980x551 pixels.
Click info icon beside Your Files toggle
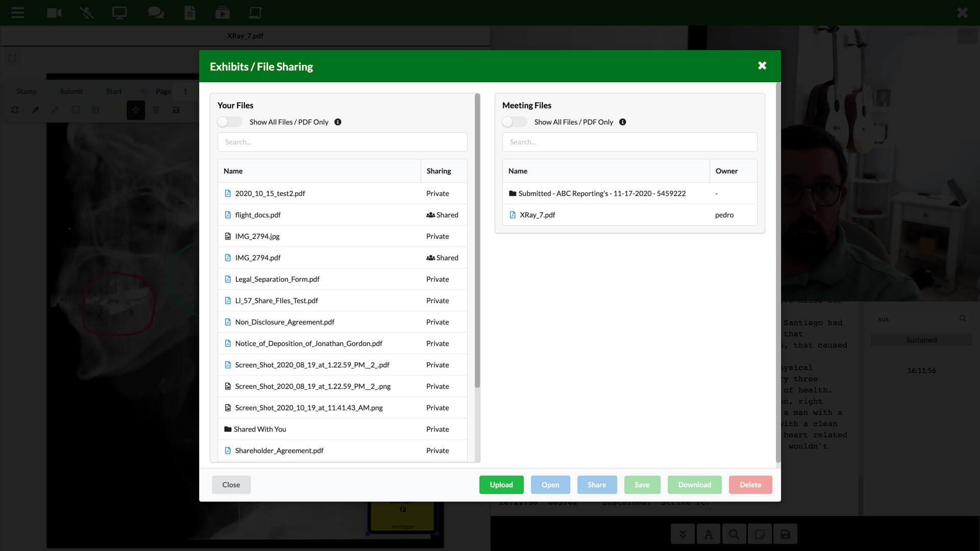coord(338,122)
